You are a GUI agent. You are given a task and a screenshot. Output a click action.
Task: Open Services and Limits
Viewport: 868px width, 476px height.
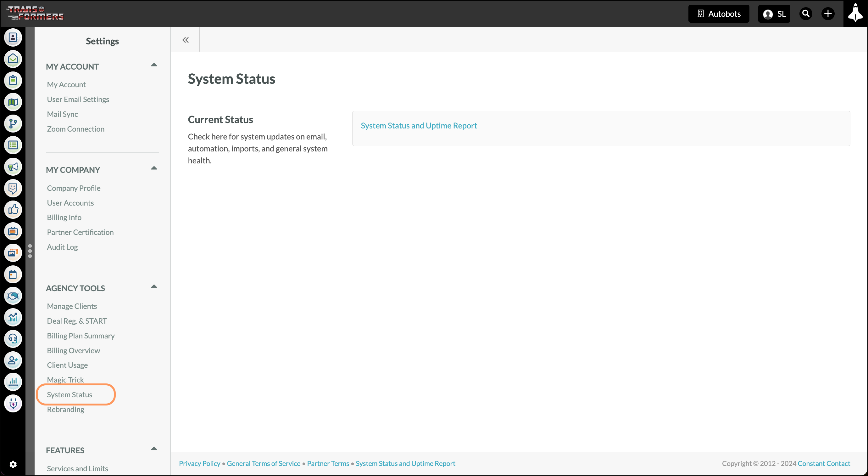tap(77, 469)
